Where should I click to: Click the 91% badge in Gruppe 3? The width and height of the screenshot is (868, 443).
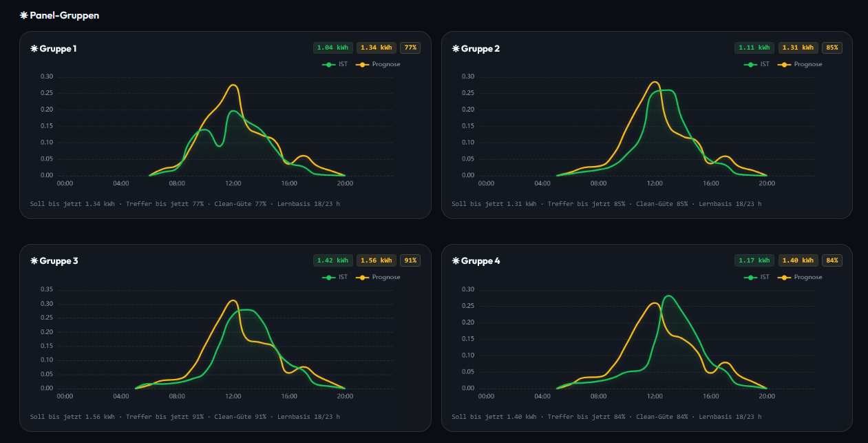tap(411, 260)
